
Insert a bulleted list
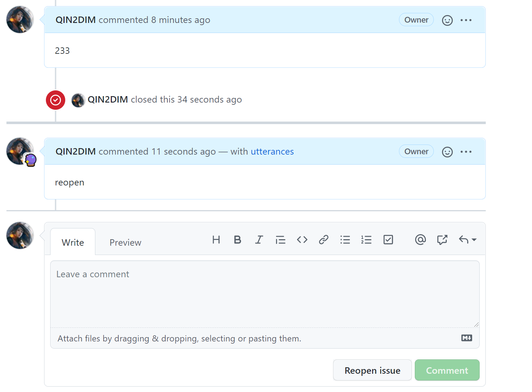345,240
